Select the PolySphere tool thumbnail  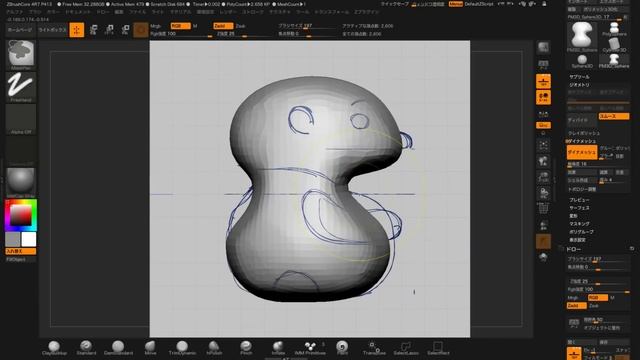tap(614, 29)
